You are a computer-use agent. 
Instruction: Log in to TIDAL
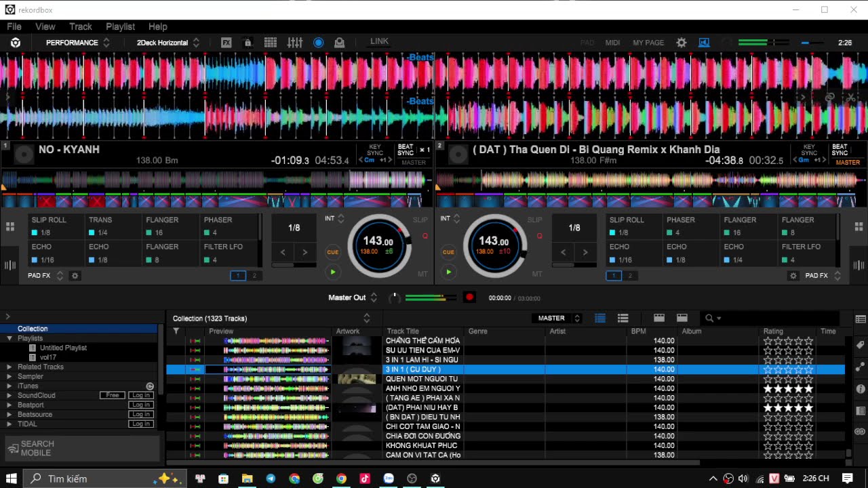pos(141,424)
